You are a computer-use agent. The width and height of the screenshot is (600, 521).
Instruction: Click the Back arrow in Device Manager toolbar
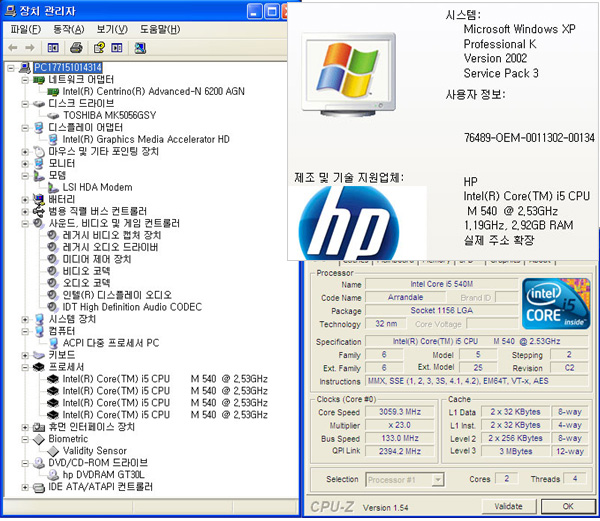[x=13, y=48]
